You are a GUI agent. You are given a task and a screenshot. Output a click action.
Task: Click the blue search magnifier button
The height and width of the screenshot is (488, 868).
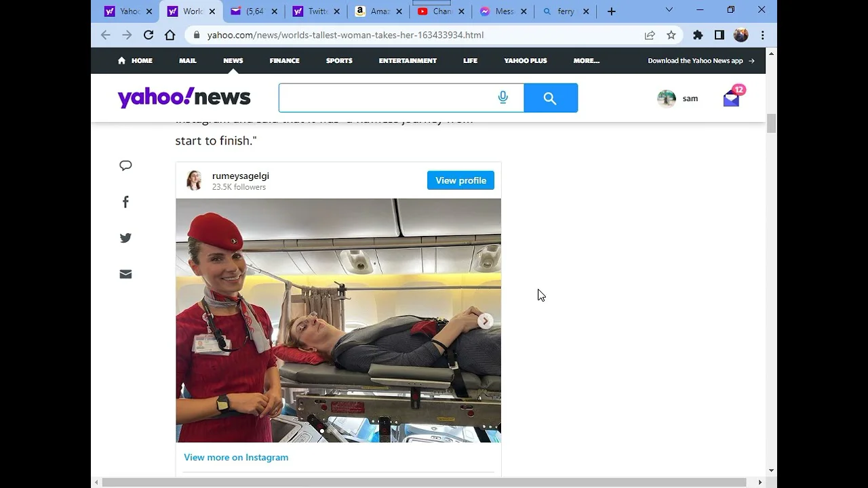click(551, 98)
